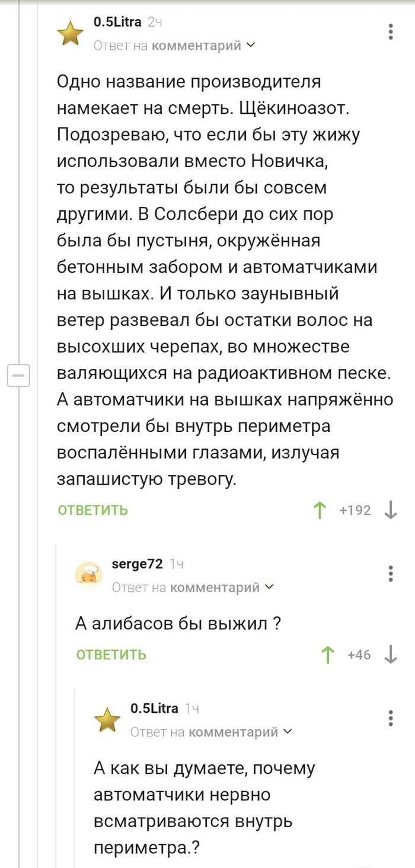This screenshot has width=415, height=868.
Task: Click serge72's avatar picture
Action: point(88,575)
